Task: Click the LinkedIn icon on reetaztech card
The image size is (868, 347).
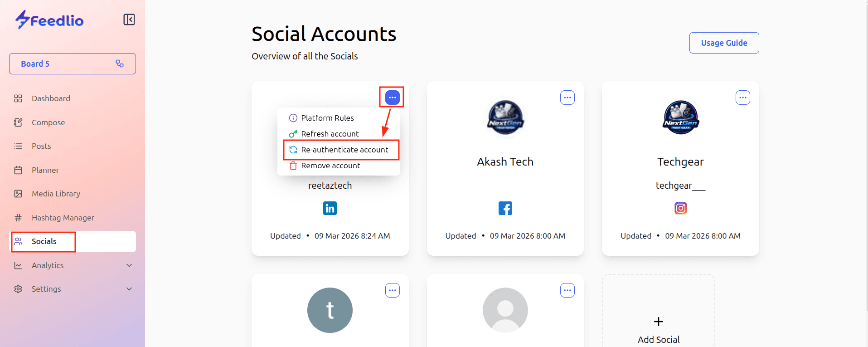Action: [x=330, y=208]
